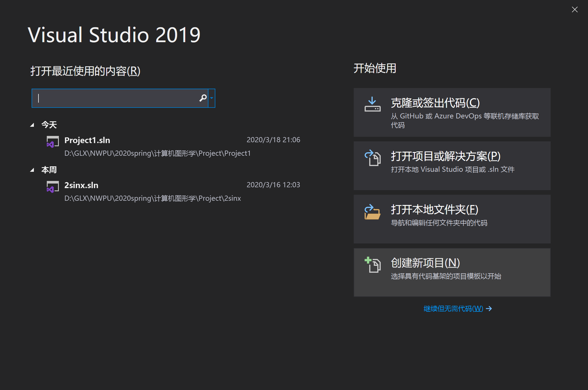Click the 打开本地 Visual Studio 项目或 .sln 文件 text
Image resolution: width=588 pixels, height=390 pixels.
(452, 169)
